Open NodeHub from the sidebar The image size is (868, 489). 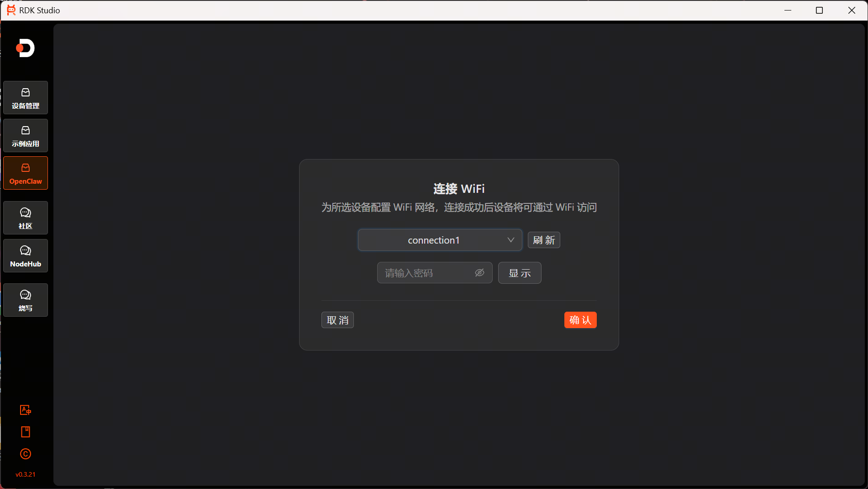coord(26,256)
